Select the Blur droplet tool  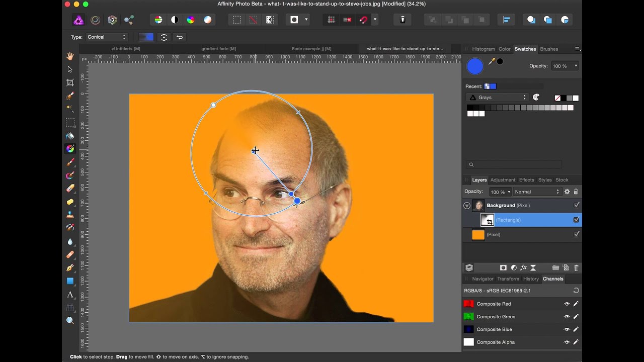tap(70, 241)
